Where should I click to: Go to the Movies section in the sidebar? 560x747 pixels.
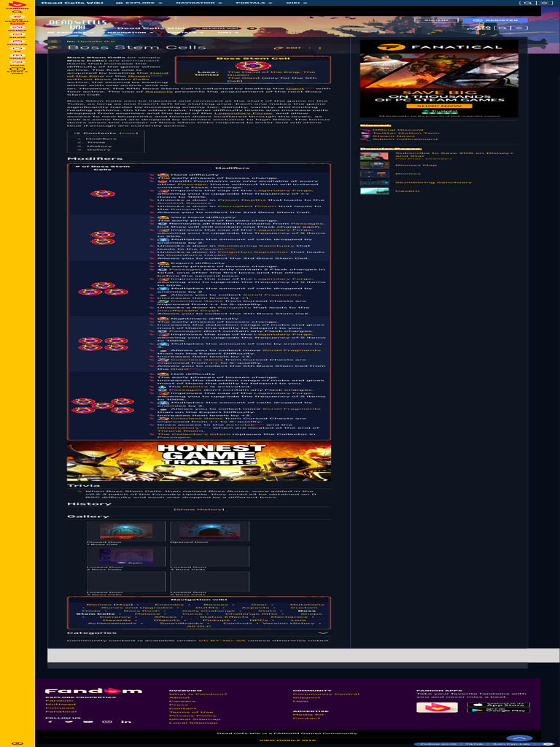[17, 42]
